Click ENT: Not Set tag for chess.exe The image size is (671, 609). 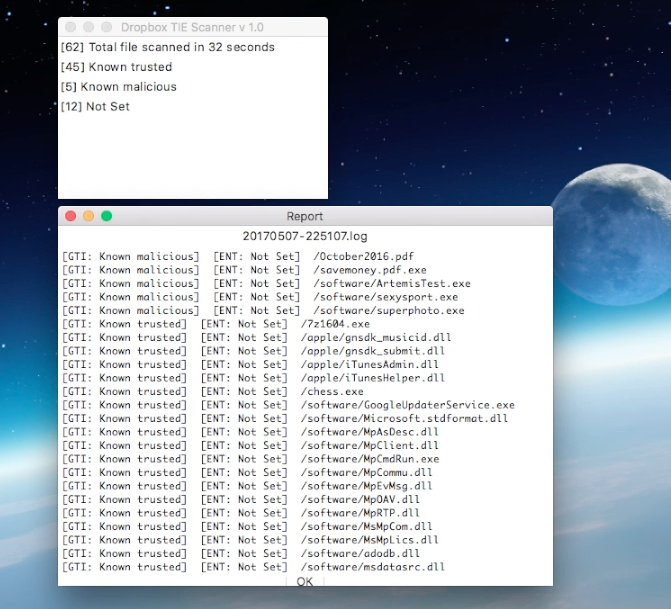[x=244, y=392]
